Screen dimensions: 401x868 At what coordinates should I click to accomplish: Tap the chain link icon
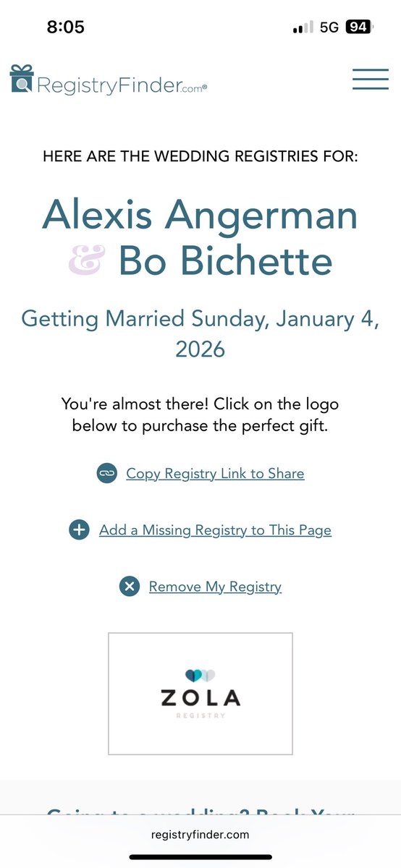(107, 473)
